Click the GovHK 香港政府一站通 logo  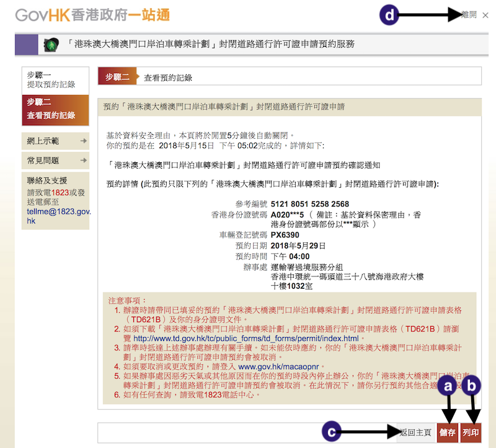coord(92,15)
